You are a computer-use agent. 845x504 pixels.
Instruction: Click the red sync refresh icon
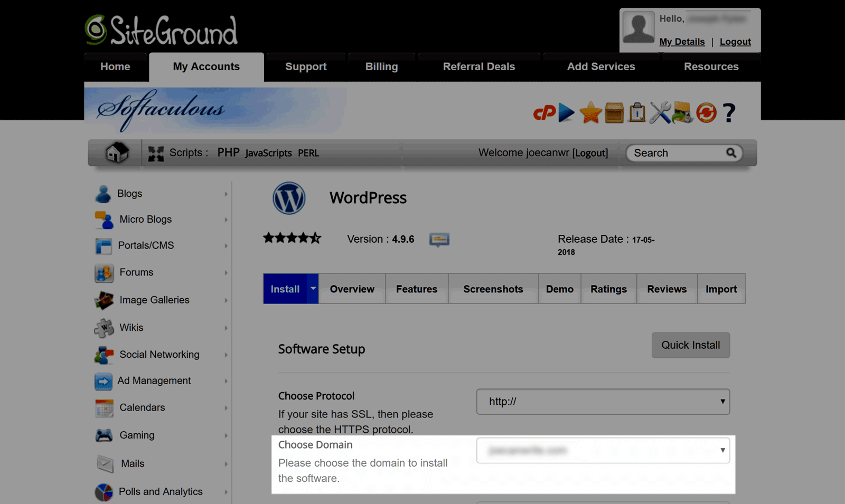click(x=706, y=112)
